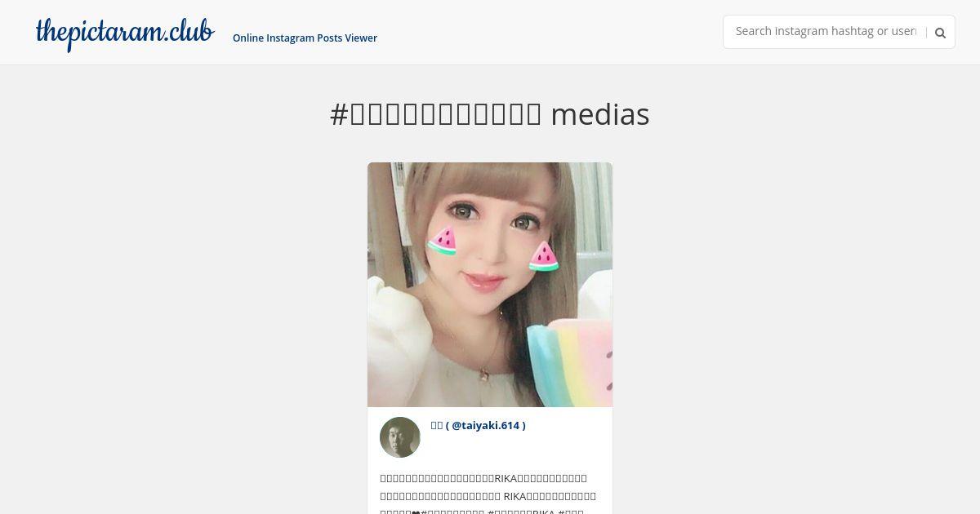Click the Online Instagram Posts Viewer text
This screenshot has height=514, width=980.
[305, 38]
